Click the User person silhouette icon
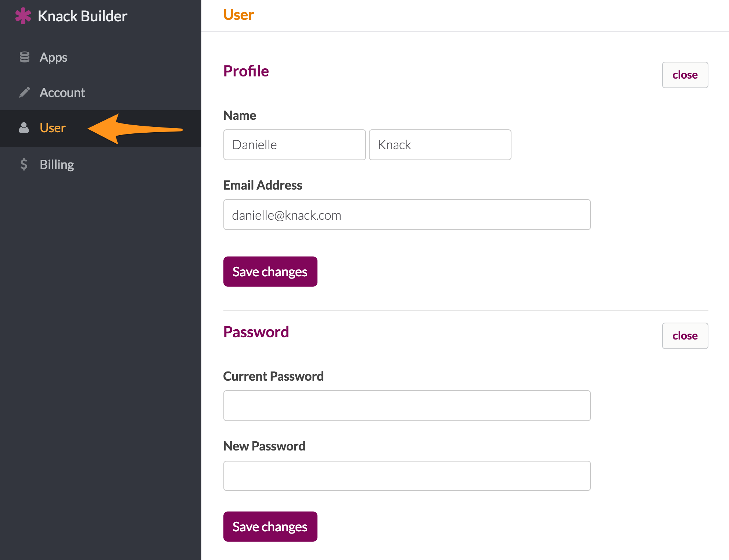729x560 pixels. click(x=24, y=128)
